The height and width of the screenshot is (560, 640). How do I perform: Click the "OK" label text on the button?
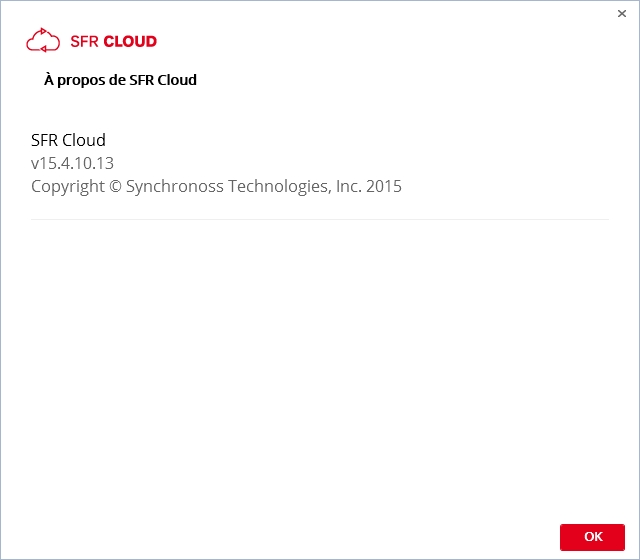click(x=593, y=537)
